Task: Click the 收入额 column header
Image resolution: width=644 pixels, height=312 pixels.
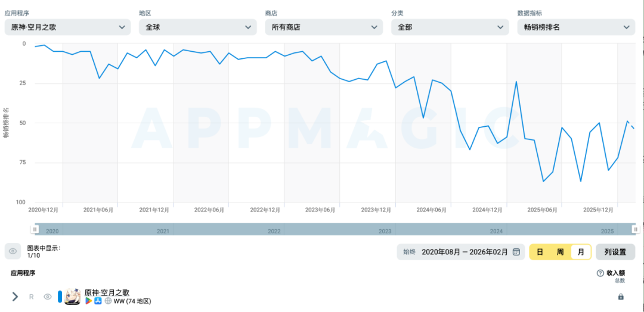Action: coord(615,273)
